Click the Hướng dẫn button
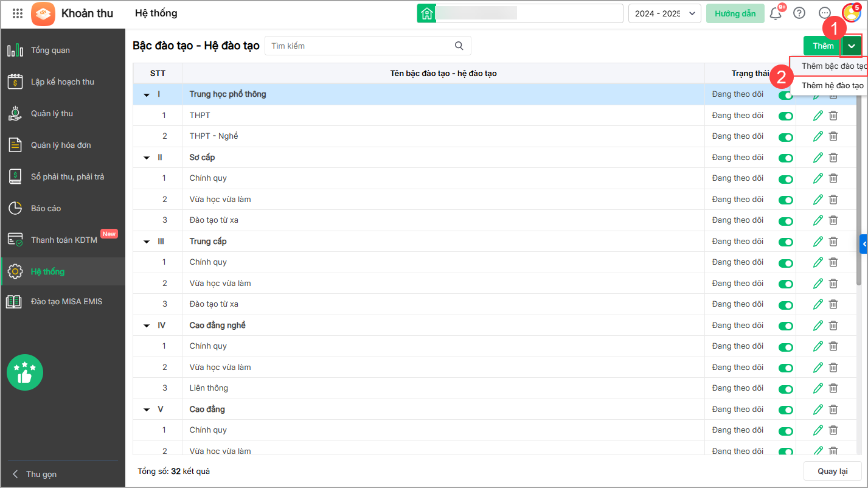868x488 pixels. click(x=735, y=13)
